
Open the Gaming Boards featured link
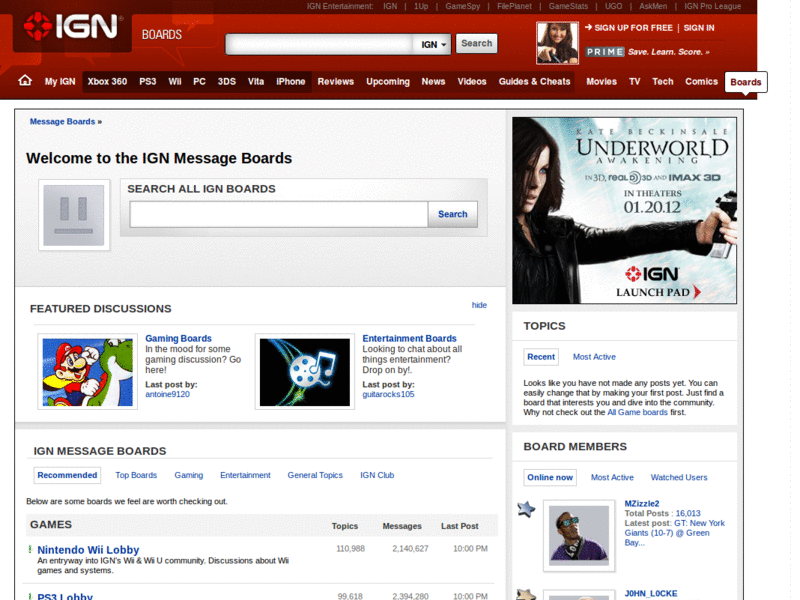(x=178, y=338)
